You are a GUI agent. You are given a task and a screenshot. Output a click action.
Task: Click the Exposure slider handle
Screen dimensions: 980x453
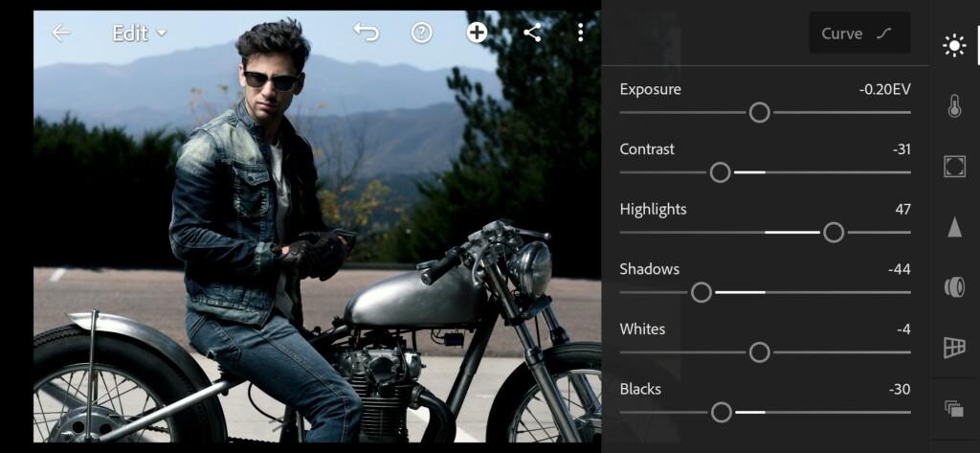pos(759,113)
